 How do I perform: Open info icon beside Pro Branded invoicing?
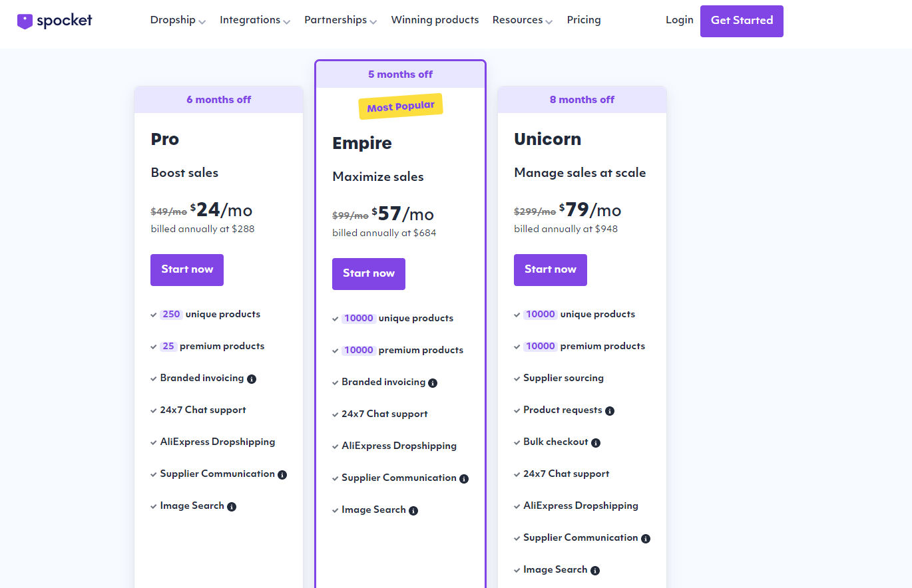point(252,379)
